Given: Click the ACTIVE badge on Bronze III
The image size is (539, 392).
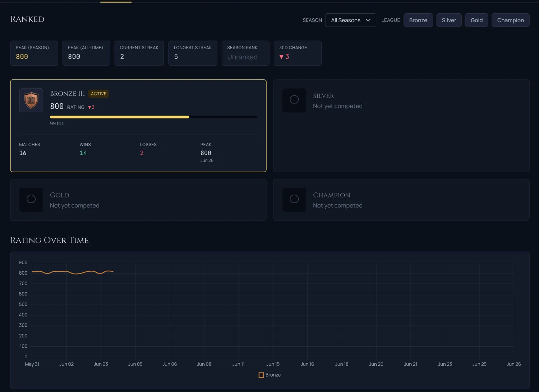Looking at the screenshot, I should (98, 94).
